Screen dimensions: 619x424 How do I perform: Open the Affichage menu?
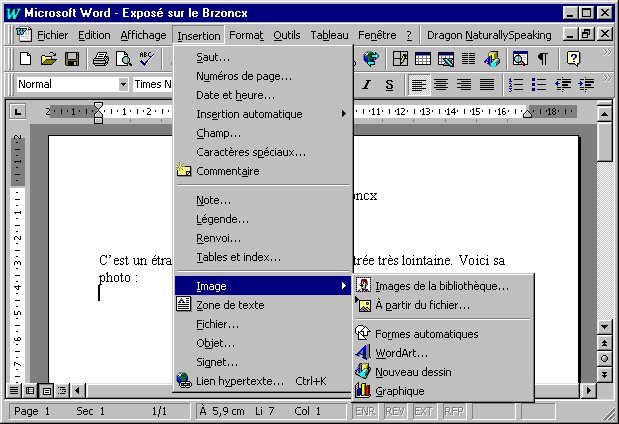[x=143, y=36]
